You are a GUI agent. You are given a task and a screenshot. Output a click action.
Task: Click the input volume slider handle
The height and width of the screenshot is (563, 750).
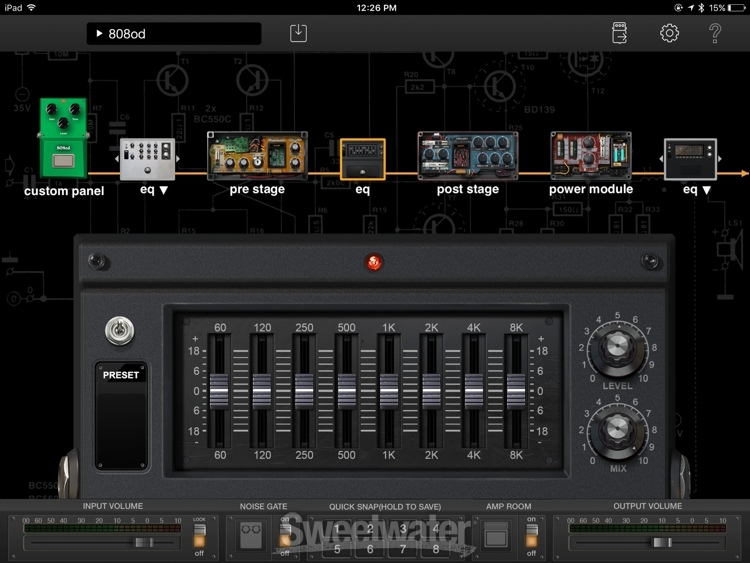(143, 542)
